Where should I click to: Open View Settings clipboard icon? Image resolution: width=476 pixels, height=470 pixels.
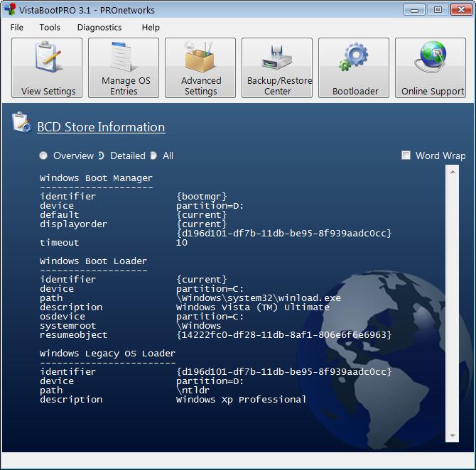coord(48,57)
